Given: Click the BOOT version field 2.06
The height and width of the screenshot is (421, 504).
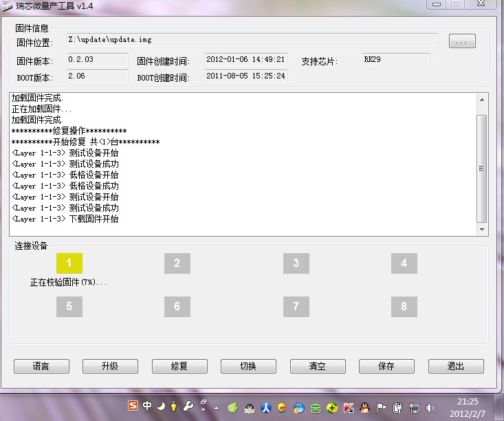Looking at the screenshot, I should pos(98,76).
